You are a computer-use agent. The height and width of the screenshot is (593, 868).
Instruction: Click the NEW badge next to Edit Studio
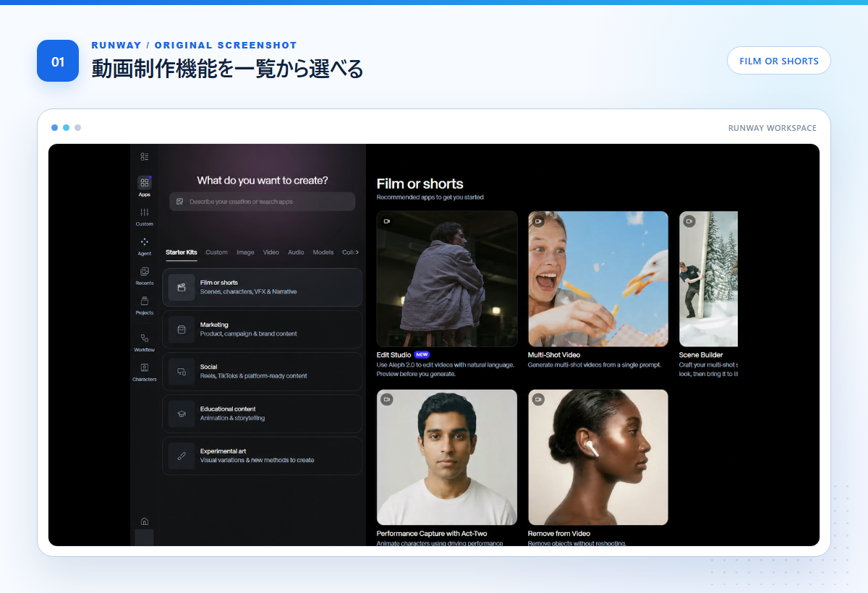[x=422, y=355]
